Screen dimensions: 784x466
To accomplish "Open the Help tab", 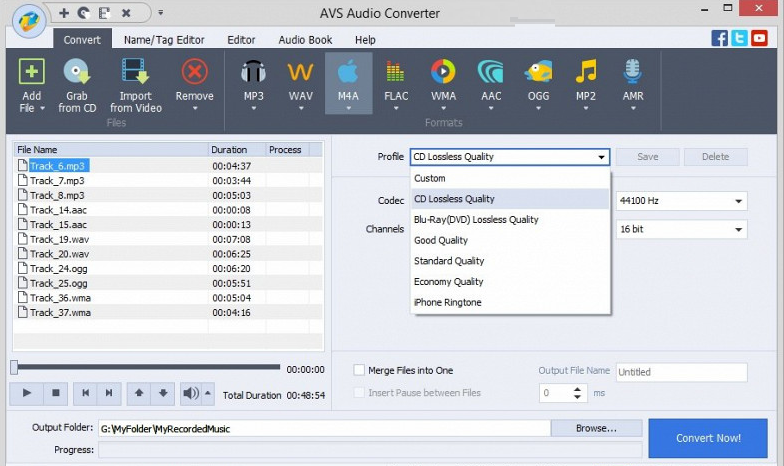I will [x=365, y=40].
